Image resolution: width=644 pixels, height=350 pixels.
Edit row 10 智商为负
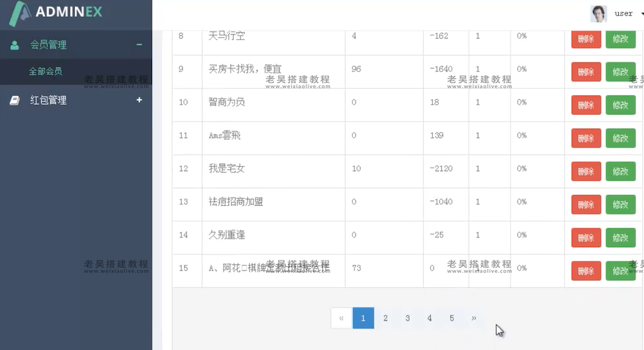[x=621, y=105]
